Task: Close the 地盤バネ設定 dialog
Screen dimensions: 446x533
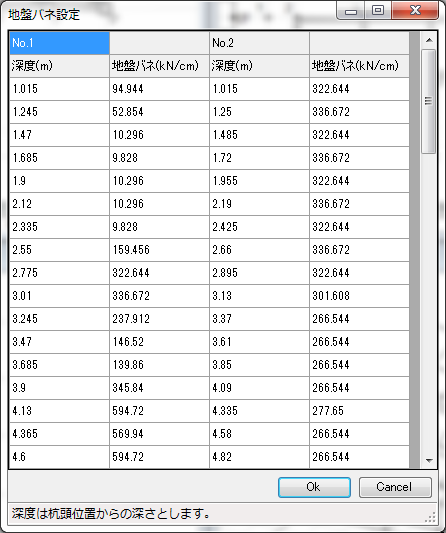Action: [415, 10]
